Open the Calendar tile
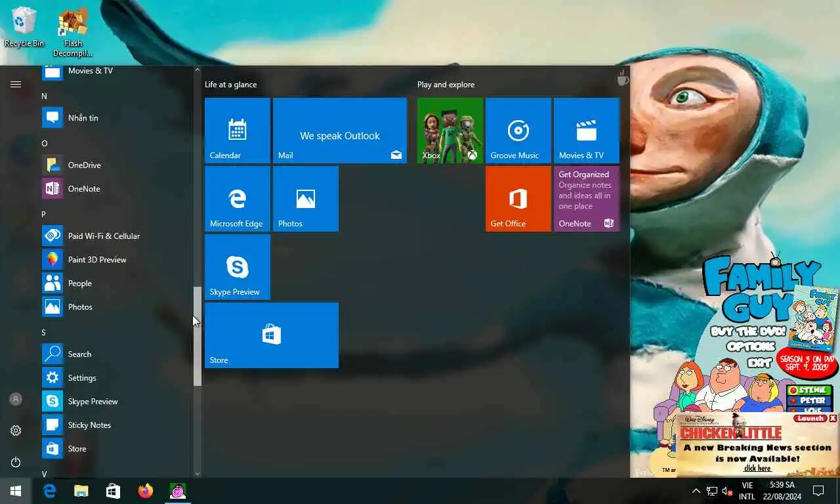 point(238,131)
